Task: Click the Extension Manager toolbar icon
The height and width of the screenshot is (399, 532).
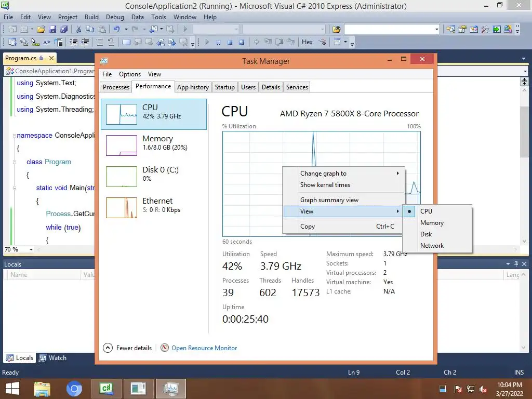Action: [x=508, y=29]
